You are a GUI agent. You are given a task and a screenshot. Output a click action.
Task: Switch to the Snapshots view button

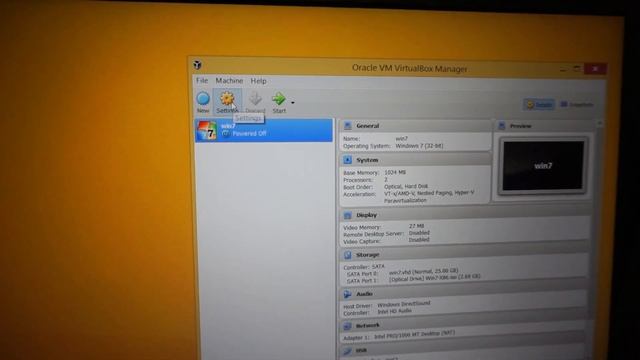[577, 104]
